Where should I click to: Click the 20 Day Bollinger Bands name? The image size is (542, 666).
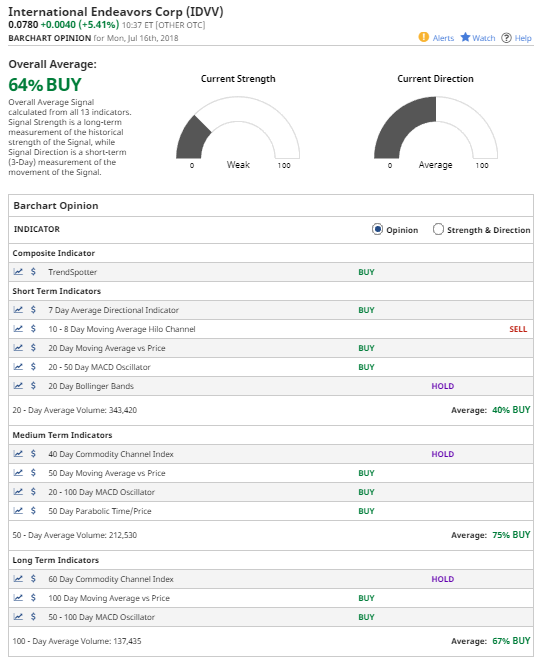(x=91, y=386)
